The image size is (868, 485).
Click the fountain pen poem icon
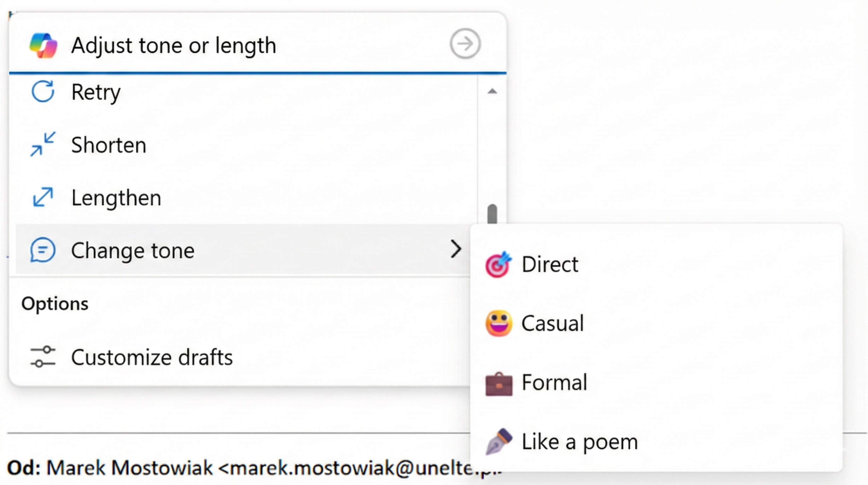tap(499, 441)
